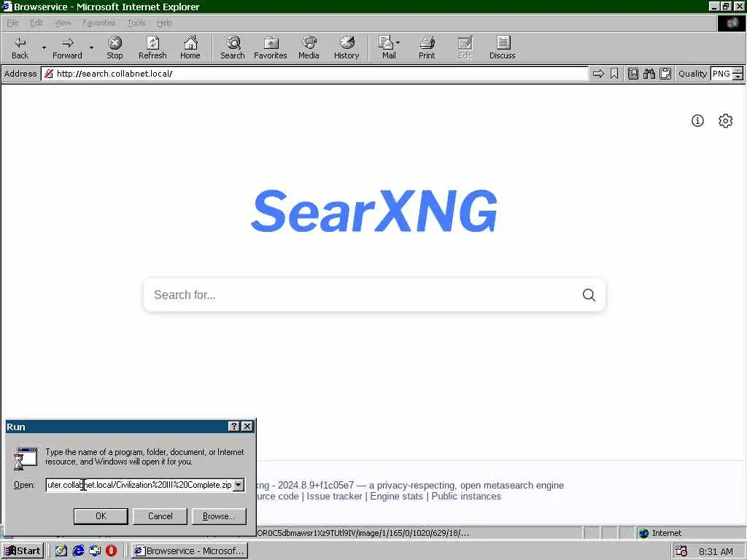
Task: Open the Issue tracker link
Action: (x=334, y=496)
